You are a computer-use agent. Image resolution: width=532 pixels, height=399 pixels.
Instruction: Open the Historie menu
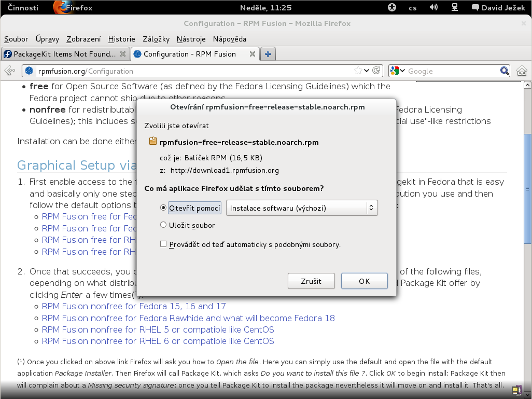click(x=121, y=39)
